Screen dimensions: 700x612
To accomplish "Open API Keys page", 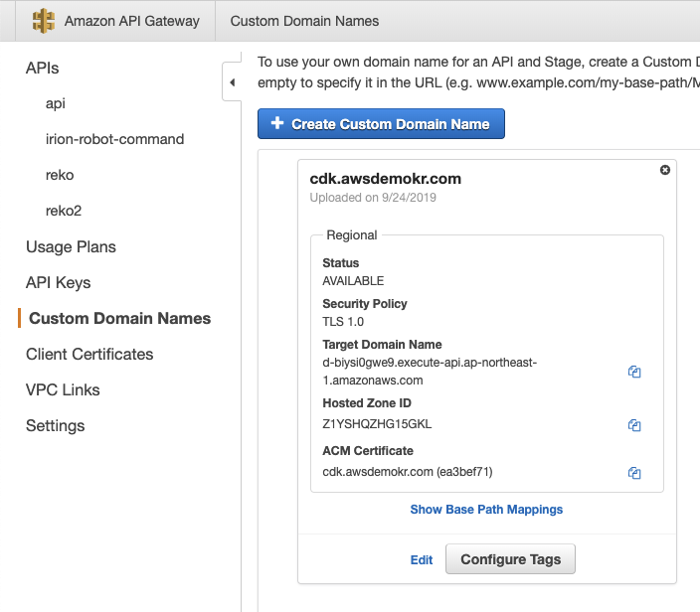I will coord(59,283).
